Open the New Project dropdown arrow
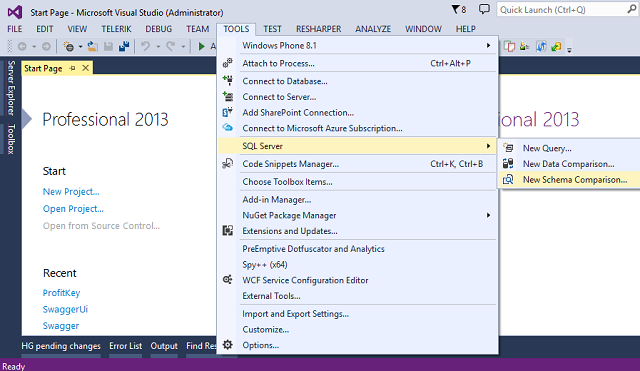This screenshot has height=371, width=640. tap(80, 47)
